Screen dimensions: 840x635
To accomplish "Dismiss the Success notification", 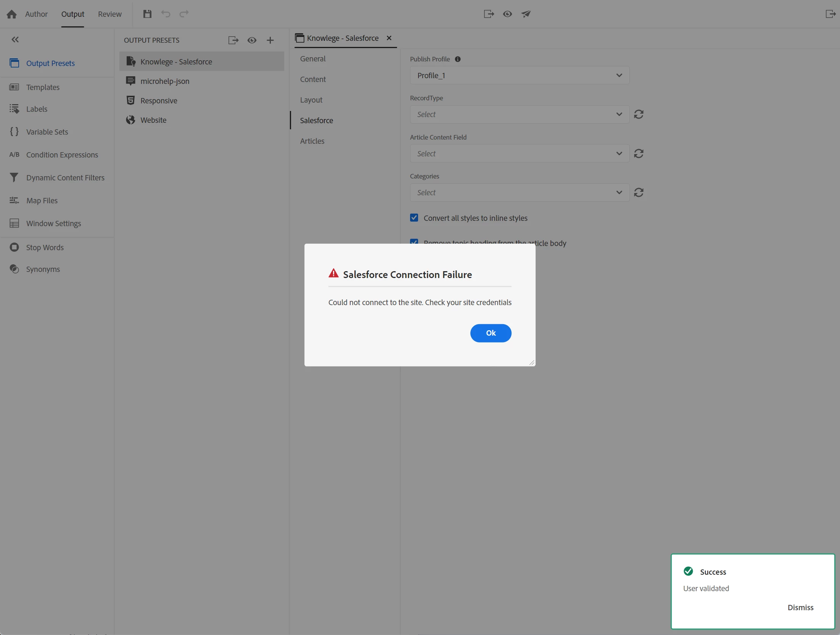I will tap(800, 608).
